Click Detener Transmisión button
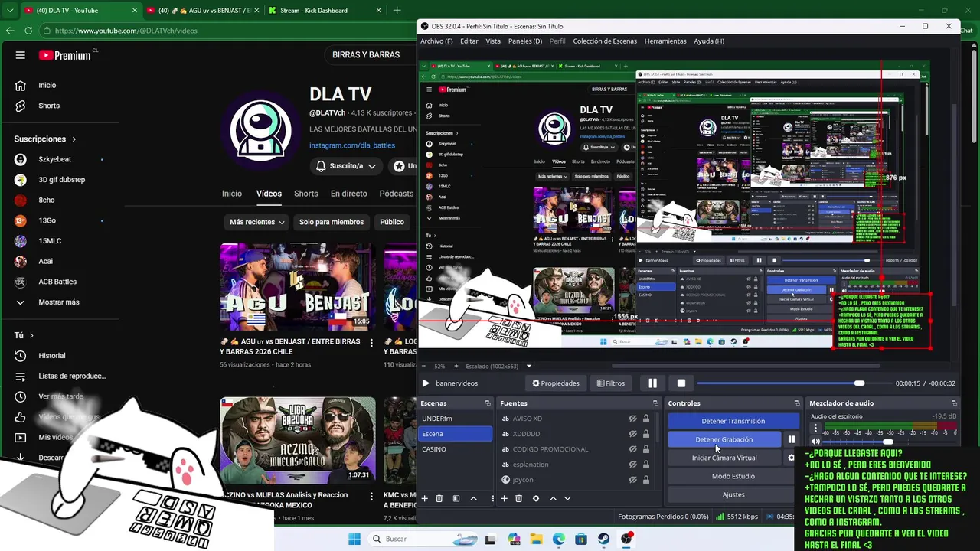 733,421
